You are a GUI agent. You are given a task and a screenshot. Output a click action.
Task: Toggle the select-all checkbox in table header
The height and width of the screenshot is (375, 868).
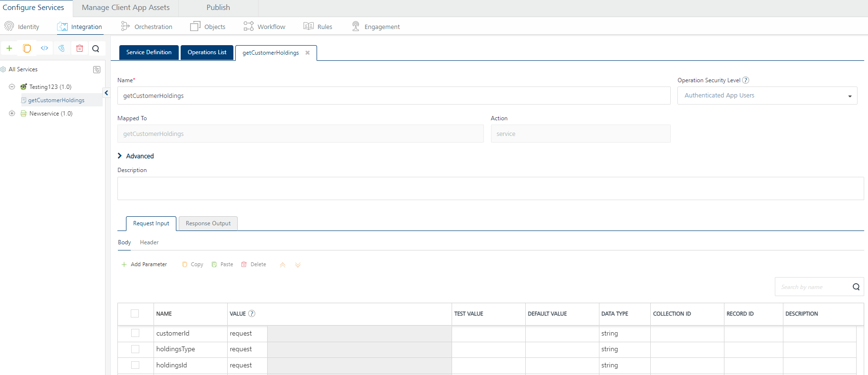click(135, 314)
